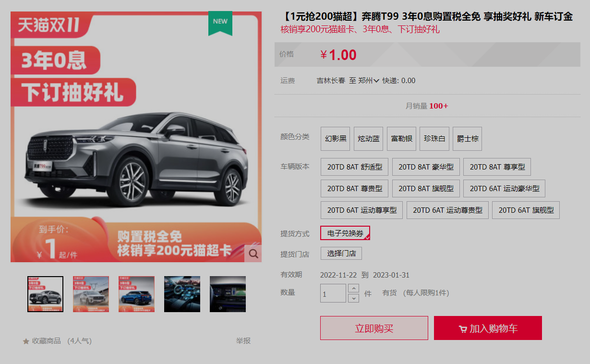This screenshot has height=364, width=590.
Task: Choose version 20TD 8AT 尊贵型
Action: click(x=355, y=189)
